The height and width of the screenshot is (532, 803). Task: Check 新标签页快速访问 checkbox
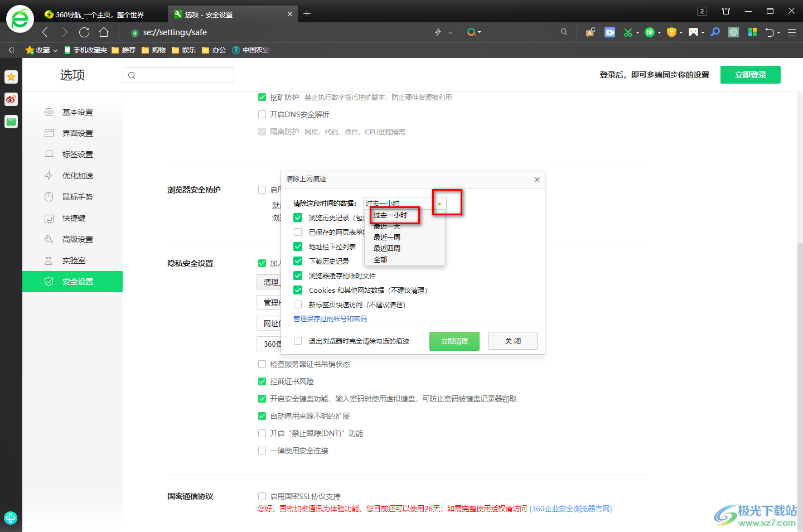point(298,304)
